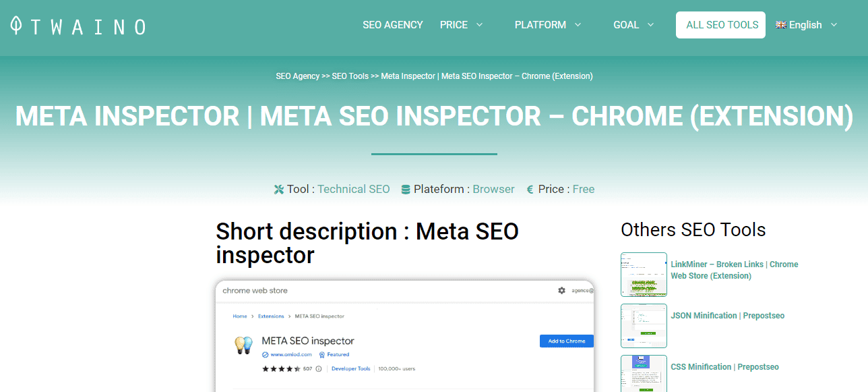Screen dimensions: 868x392
Task: Expand the PLATFORM dropdown menu
Action: tap(548, 25)
